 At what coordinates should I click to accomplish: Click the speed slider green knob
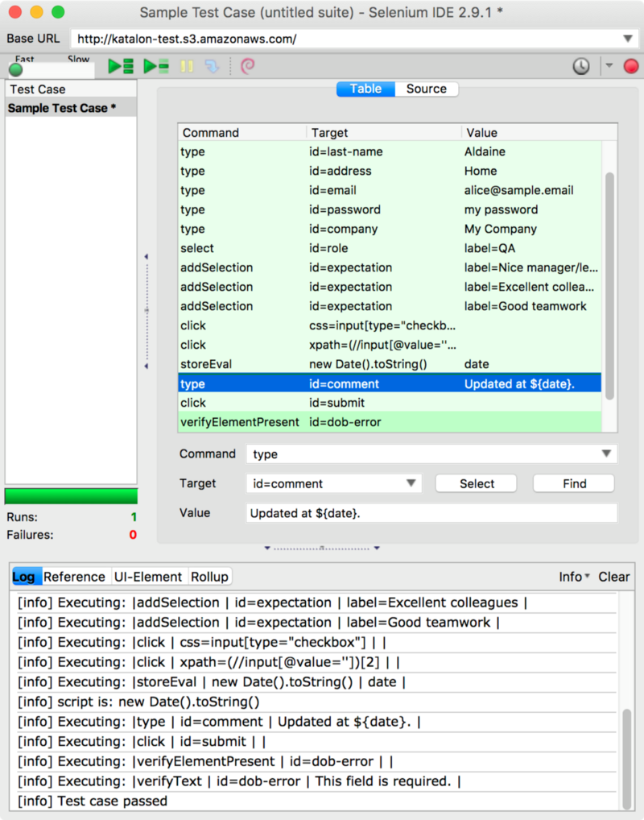point(16,69)
